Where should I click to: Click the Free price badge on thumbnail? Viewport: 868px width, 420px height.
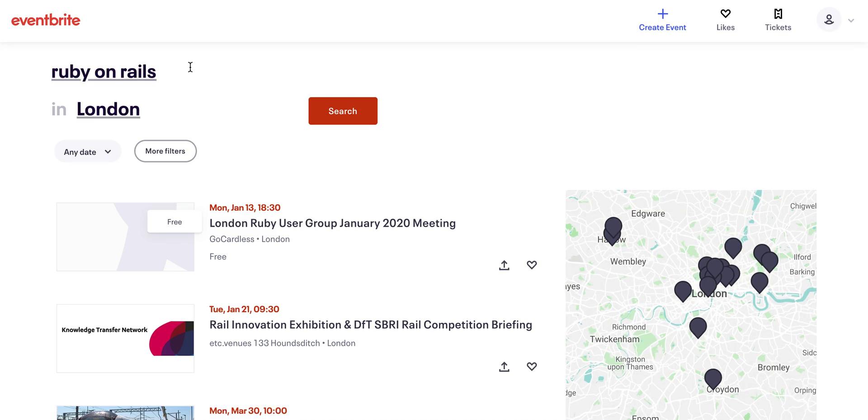tap(175, 222)
